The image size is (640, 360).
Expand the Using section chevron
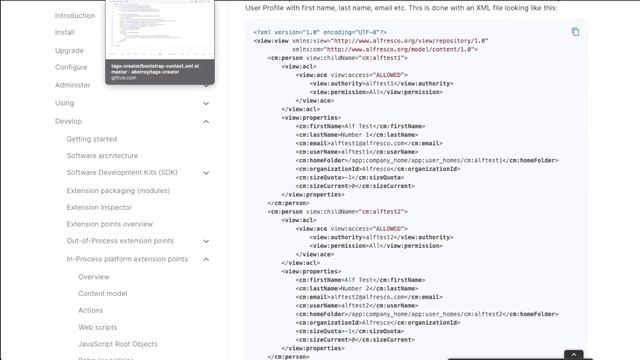pos(206,103)
